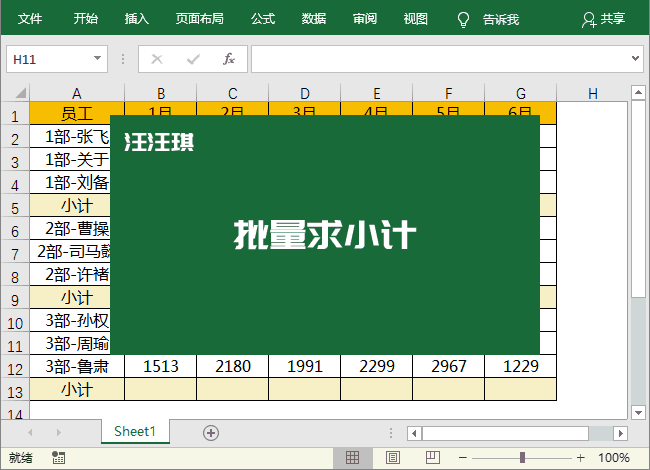Expand the formula bar chevron

click(635, 58)
